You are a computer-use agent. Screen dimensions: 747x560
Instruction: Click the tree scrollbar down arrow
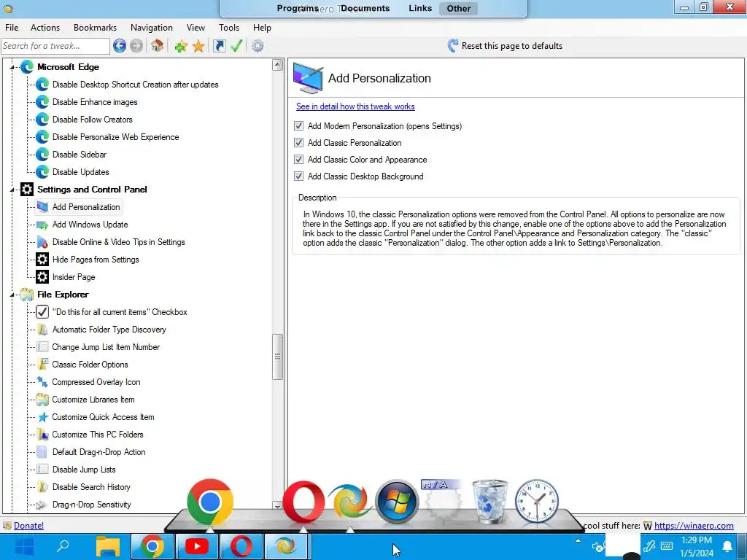(x=278, y=506)
